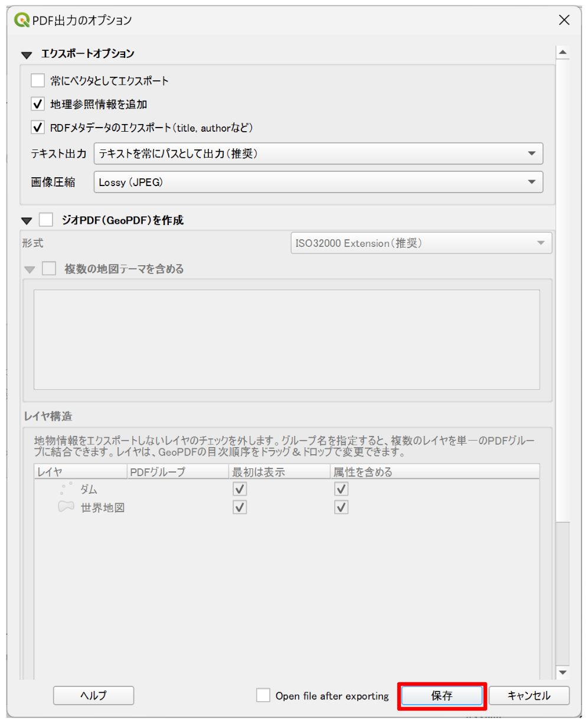Toggle 複数の地図テーマを含める checkbox

[x=49, y=269]
